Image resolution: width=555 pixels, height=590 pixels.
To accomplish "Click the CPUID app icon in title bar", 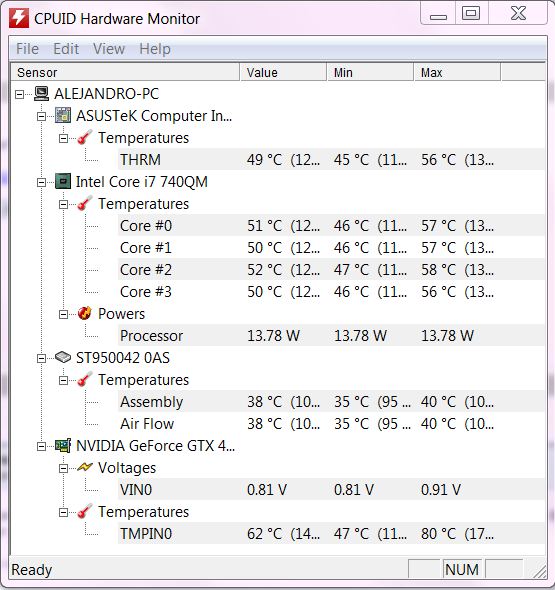I will point(19,18).
